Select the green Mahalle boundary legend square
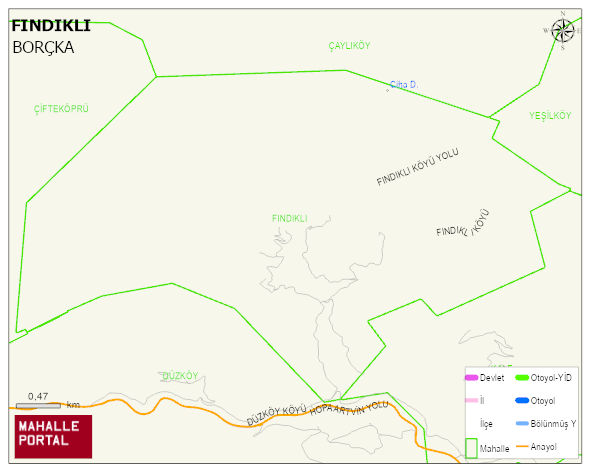The height and width of the screenshot is (472, 591). (471, 448)
